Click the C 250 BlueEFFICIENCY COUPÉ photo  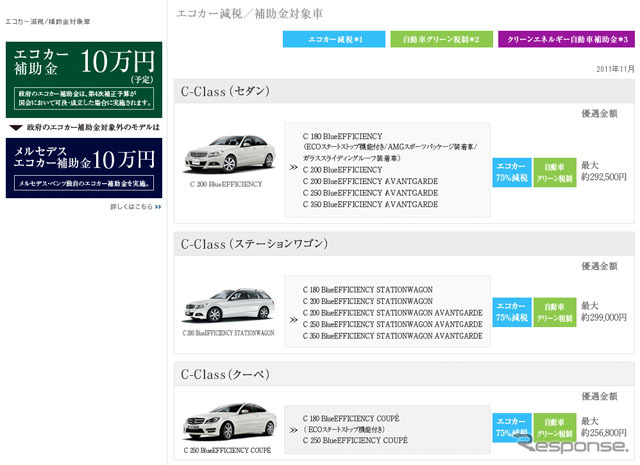[x=230, y=422]
